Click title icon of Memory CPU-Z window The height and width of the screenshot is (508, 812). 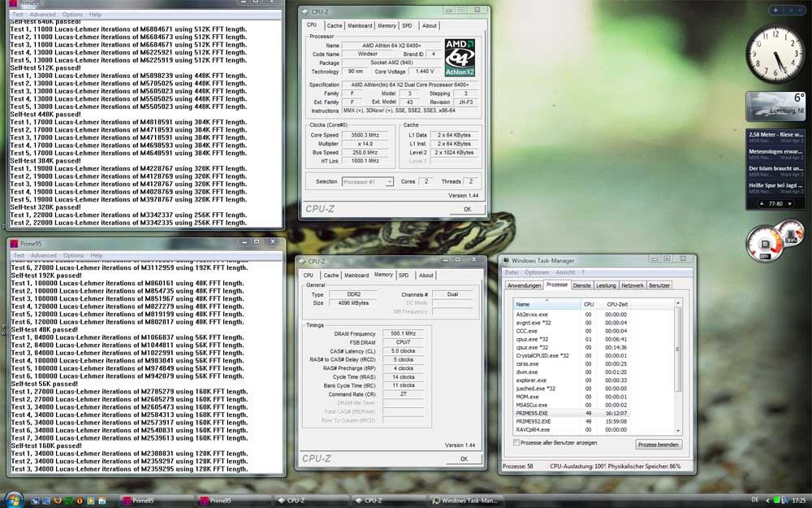[x=302, y=261]
